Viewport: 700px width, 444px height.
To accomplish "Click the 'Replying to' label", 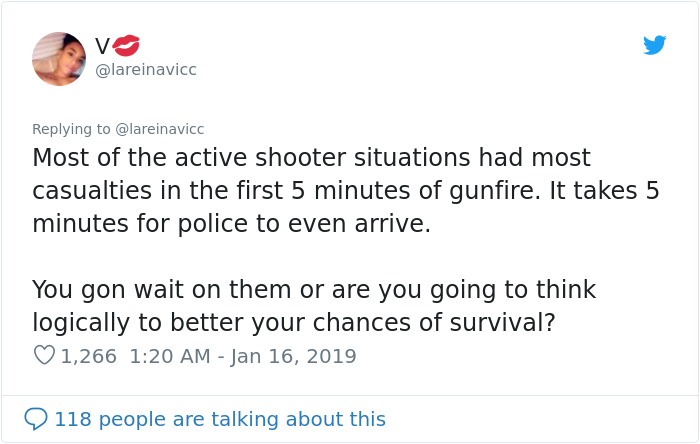I will click(x=71, y=128).
